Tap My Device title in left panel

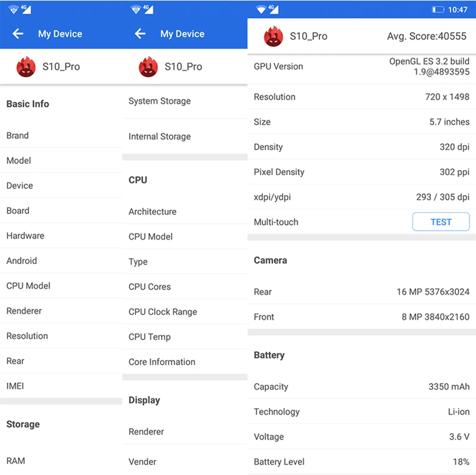pyautogui.click(x=60, y=34)
